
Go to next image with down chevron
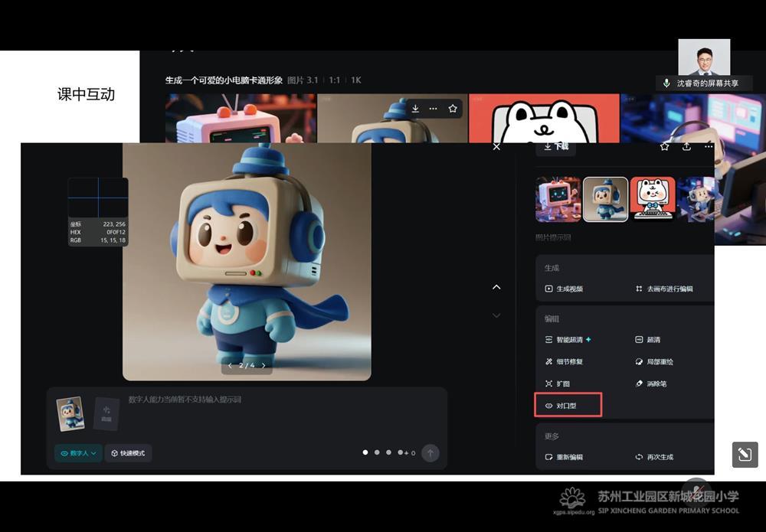(x=496, y=315)
